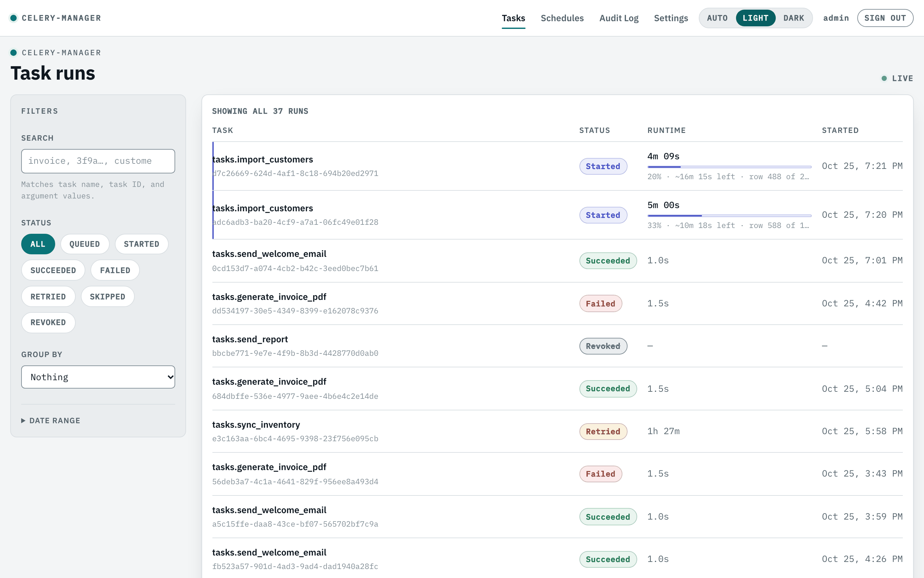This screenshot has height=578, width=924.
Task: Click task ID 56deb3a7-4c1a-4641-829f-956ee8a493d4
Action: [x=295, y=481]
